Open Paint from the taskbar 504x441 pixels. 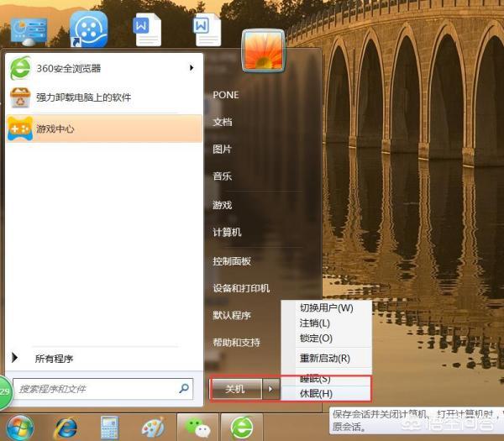pos(153,428)
